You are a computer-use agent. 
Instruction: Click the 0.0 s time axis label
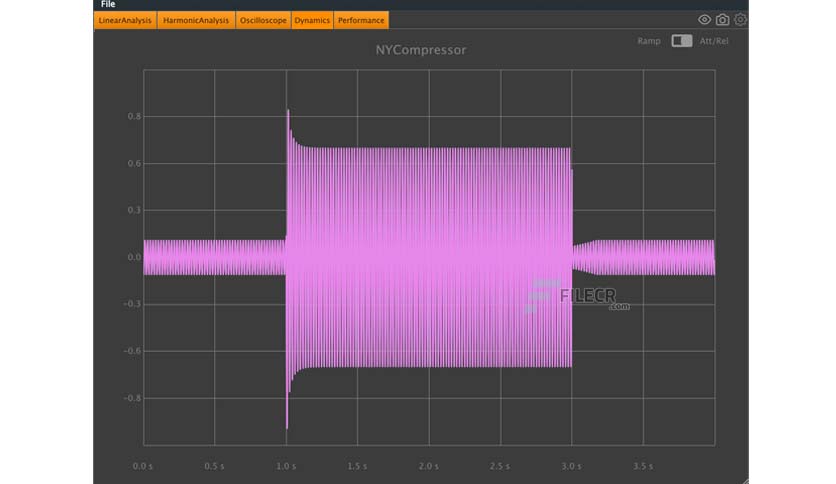click(x=142, y=466)
